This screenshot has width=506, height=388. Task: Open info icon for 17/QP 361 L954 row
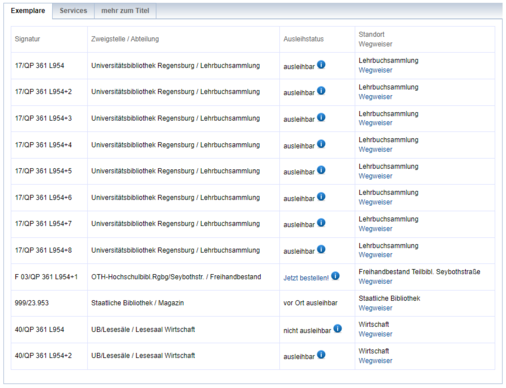tap(321, 65)
